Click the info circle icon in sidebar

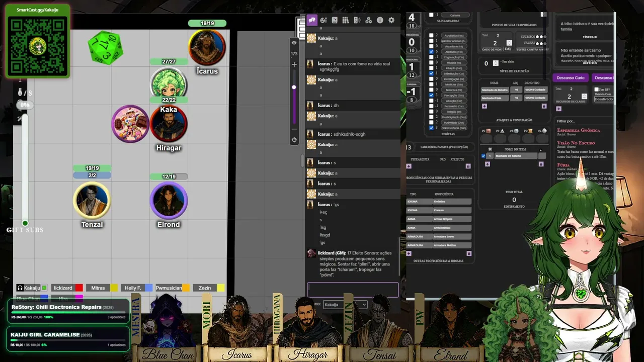pyautogui.click(x=380, y=20)
